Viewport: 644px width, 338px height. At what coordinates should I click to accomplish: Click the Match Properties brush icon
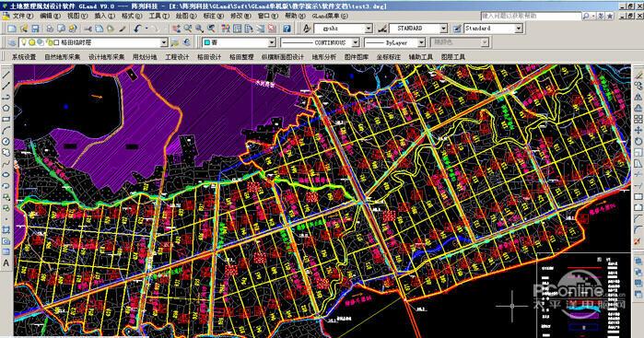pyautogui.click(x=123, y=29)
